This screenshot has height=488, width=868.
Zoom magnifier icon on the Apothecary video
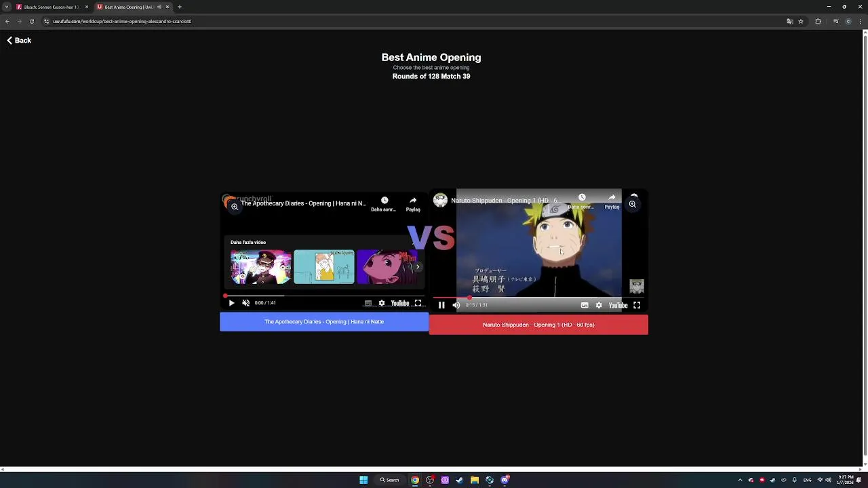pos(235,207)
